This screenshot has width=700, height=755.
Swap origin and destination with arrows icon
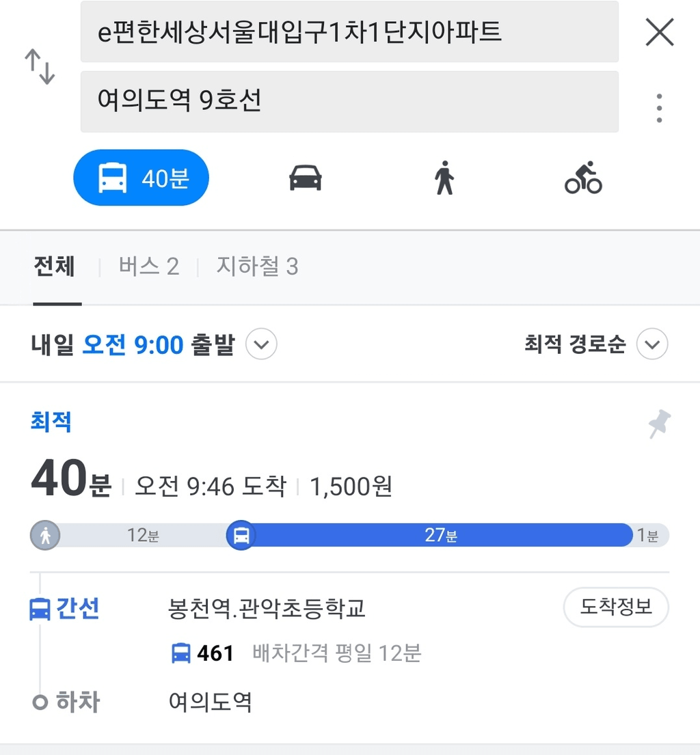(x=40, y=66)
